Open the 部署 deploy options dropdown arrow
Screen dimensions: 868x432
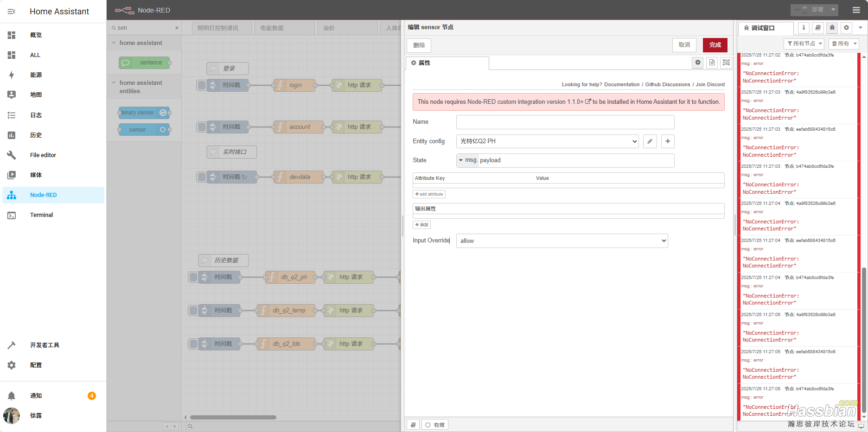[x=833, y=10]
